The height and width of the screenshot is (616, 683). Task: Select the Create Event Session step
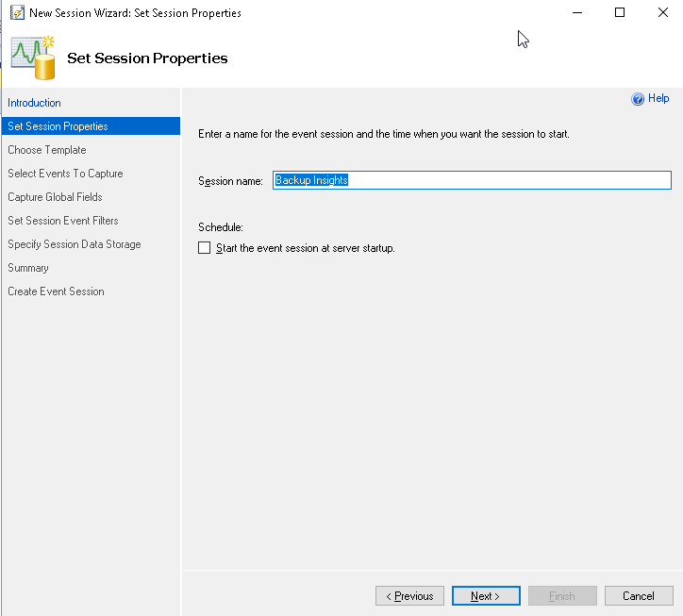[56, 291]
